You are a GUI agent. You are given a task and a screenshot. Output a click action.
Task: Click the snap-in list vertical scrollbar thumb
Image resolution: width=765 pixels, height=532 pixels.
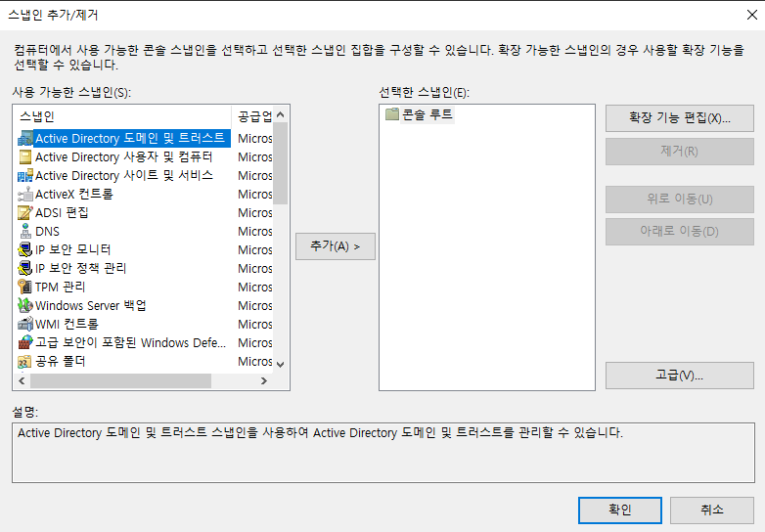(280, 163)
